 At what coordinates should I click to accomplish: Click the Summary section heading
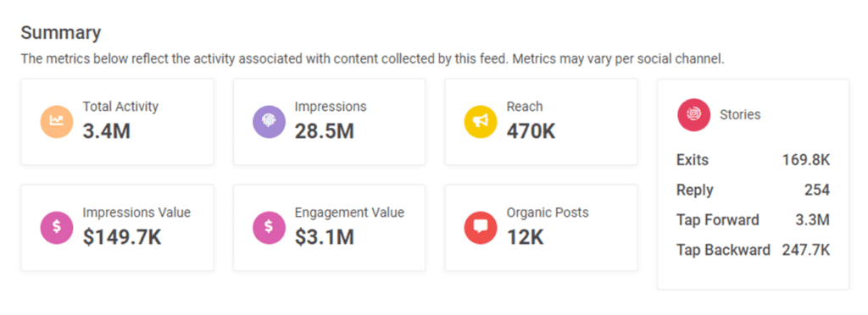click(x=61, y=33)
